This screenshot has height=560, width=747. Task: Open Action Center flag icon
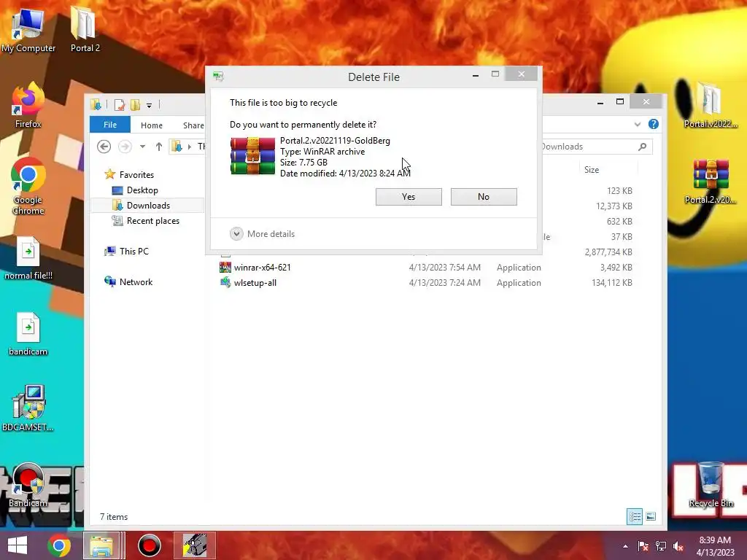coord(643,546)
